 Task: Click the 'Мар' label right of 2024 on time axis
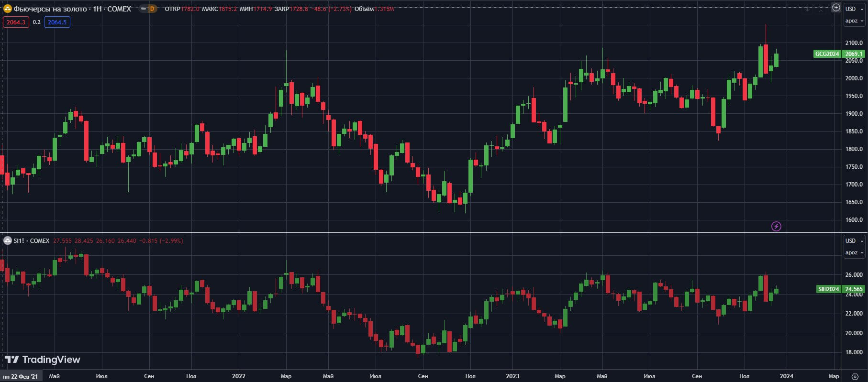pyautogui.click(x=834, y=376)
